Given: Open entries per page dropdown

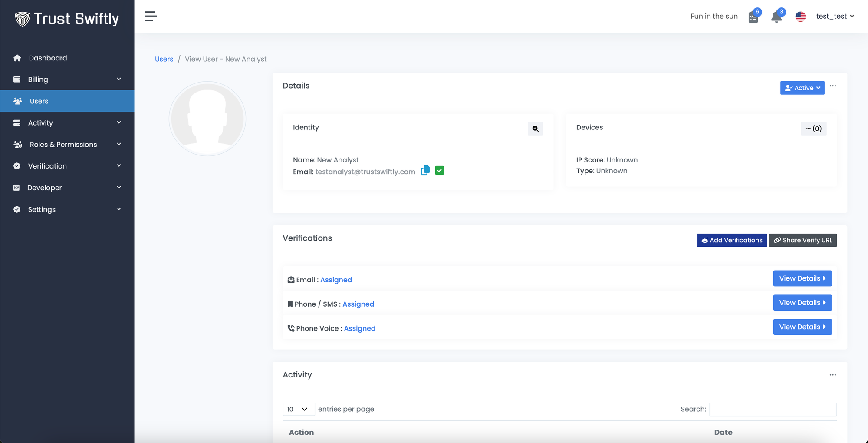Looking at the screenshot, I should click(x=298, y=409).
